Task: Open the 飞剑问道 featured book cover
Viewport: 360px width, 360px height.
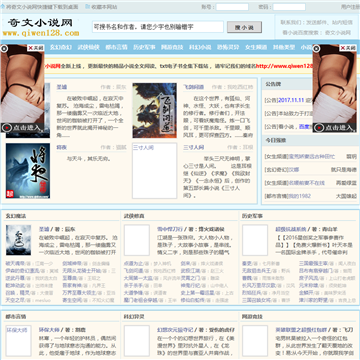Action: [x=154, y=111]
